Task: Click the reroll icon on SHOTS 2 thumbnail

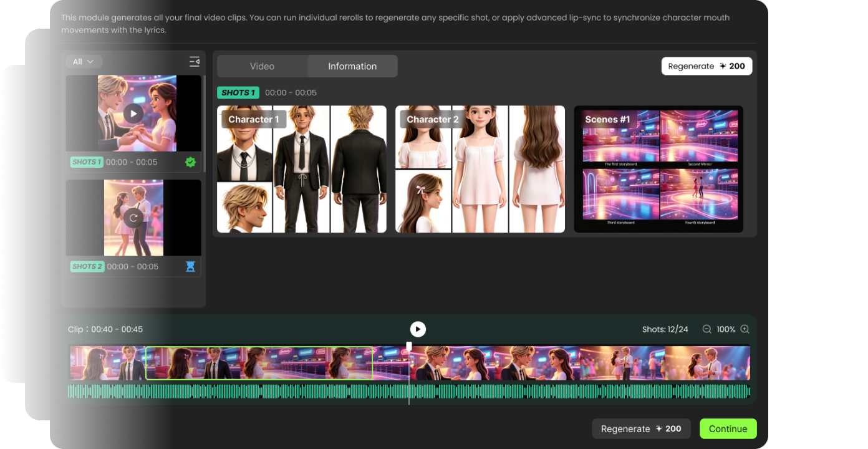Action: pos(133,218)
